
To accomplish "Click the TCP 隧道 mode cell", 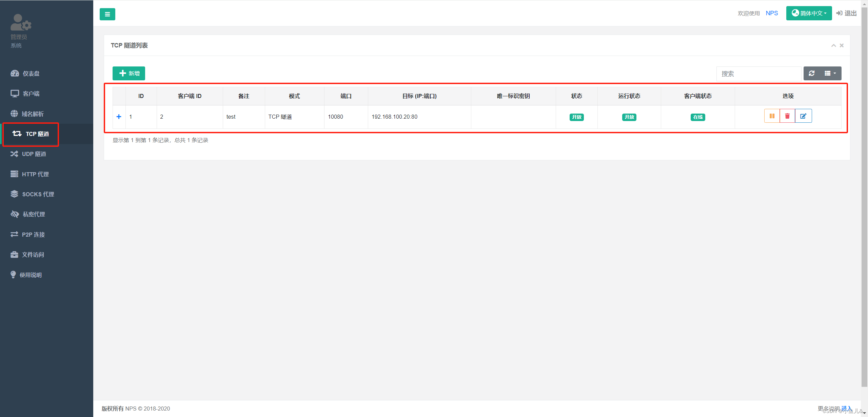I will (294, 117).
